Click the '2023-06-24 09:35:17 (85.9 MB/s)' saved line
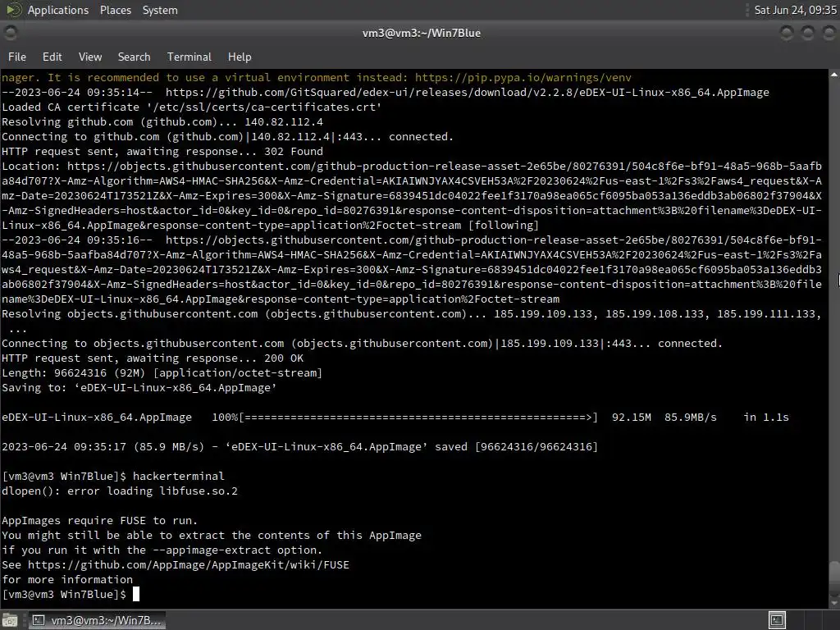Image resolution: width=840 pixels, height=630 pixels. [x=299, y=447]
